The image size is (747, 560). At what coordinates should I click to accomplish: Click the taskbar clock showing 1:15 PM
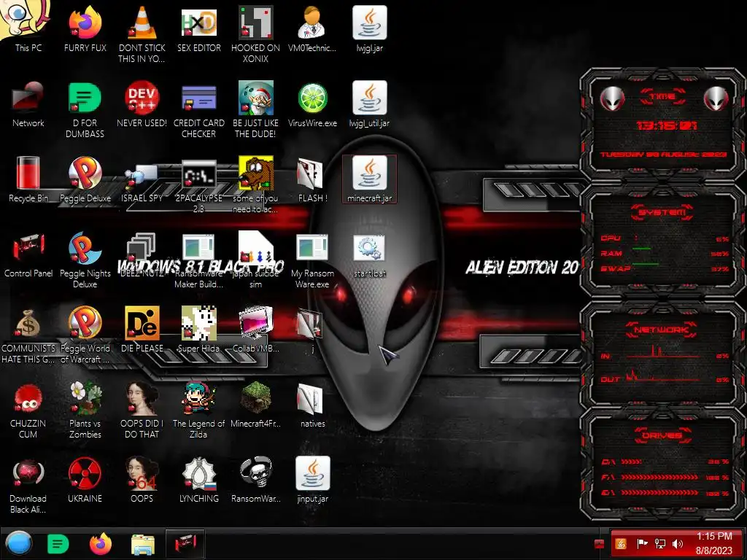tap(713, 543)
